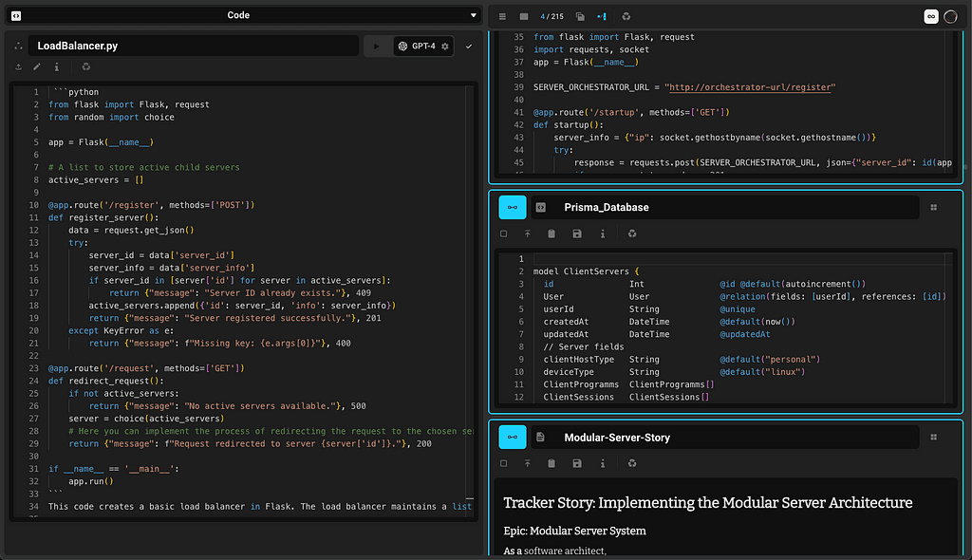Click the square stop icon beside 4/215

pos(524,17)
